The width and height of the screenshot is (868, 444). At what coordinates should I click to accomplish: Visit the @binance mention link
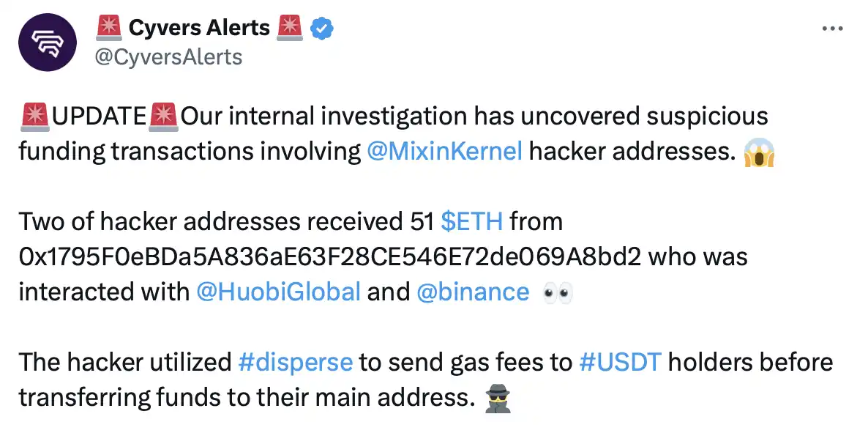click(x=473, y=292)
